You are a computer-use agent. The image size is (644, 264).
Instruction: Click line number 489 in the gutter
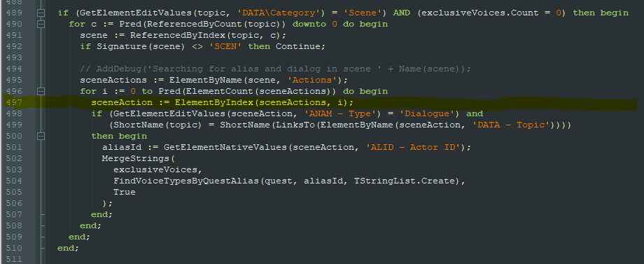pyautogui.click(x=15, y=13)
